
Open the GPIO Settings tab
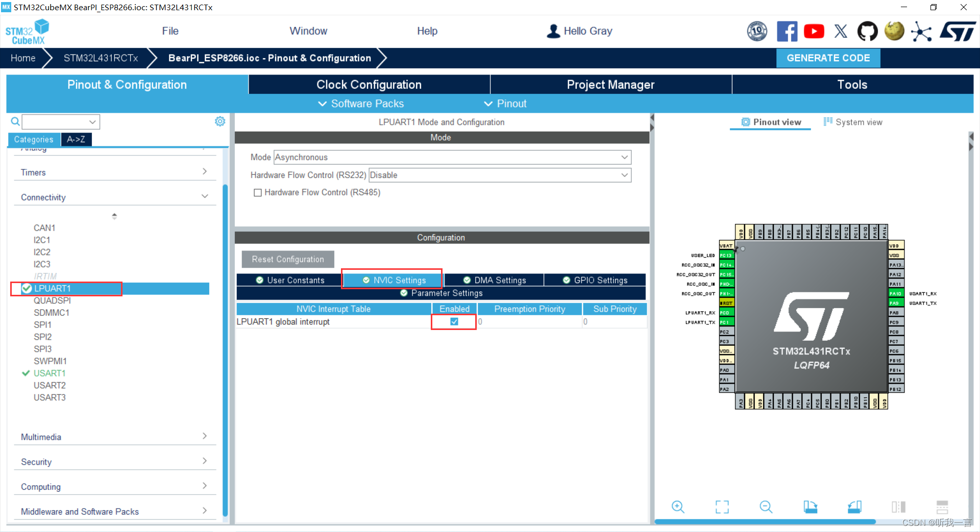pyautogui.click(x=595, y=280)
